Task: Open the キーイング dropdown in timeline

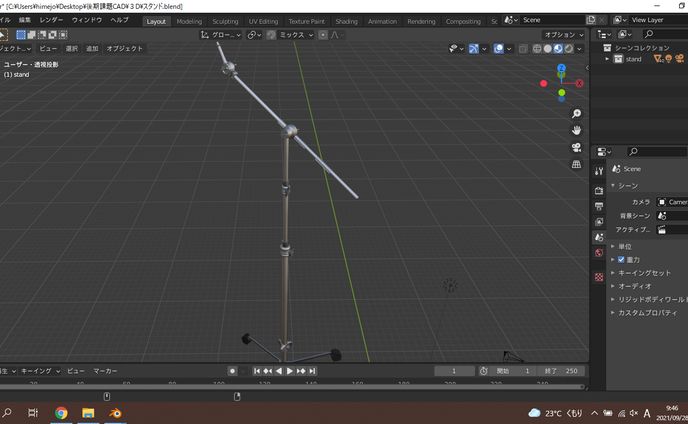Action: tap(40, 371)
